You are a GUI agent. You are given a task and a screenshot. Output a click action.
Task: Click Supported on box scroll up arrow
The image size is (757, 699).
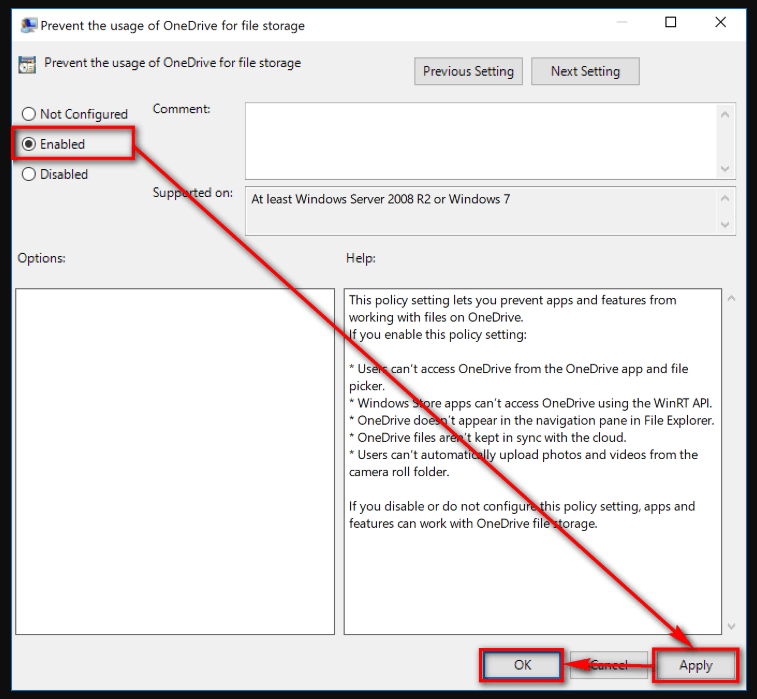(725, 198)
